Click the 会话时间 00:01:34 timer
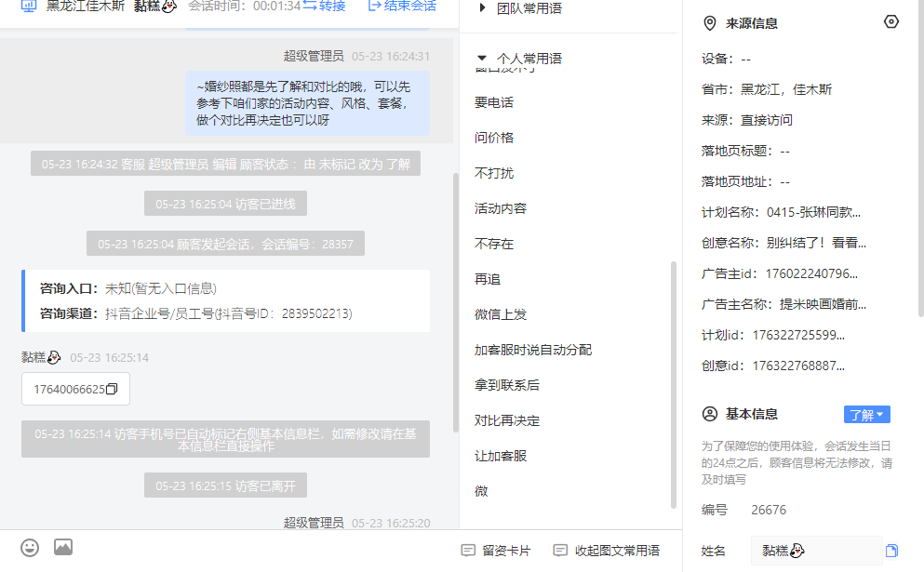The image size is (924, 572). click(244, 7)
